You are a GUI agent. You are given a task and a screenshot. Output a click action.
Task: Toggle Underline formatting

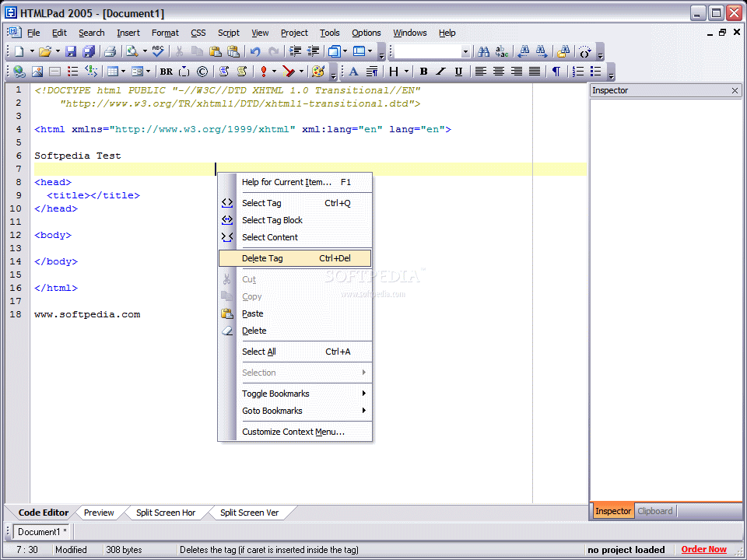[x=458, y=72]
